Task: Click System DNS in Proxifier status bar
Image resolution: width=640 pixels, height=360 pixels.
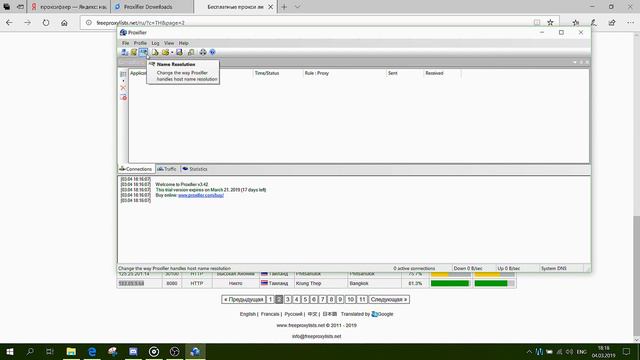Action: [x=553, y=268]
